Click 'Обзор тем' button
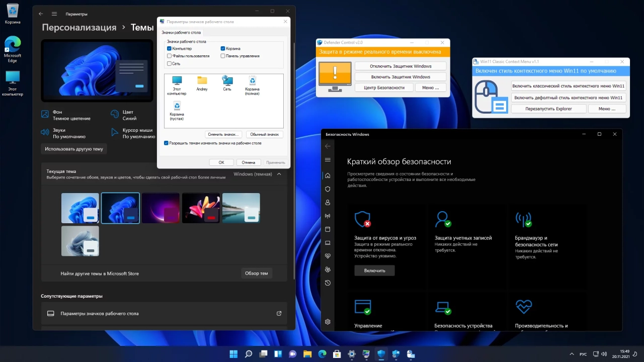Viewport: 644px width, 362px height. 257,273
